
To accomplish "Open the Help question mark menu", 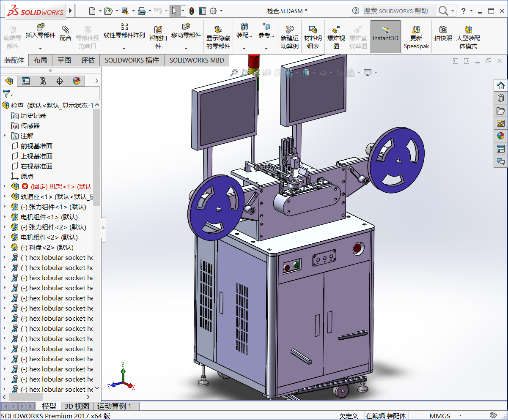I will (464, 11).
